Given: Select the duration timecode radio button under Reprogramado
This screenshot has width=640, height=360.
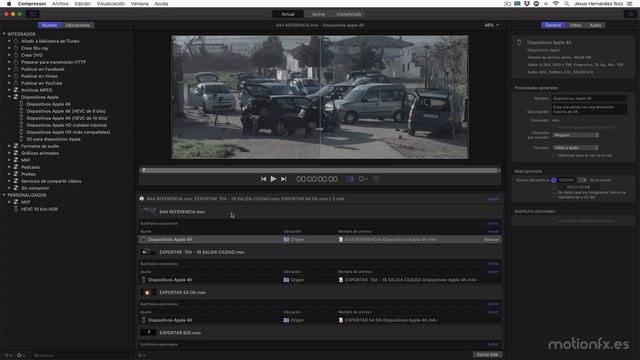Looking at the screenshot, I should pos(553,187).
